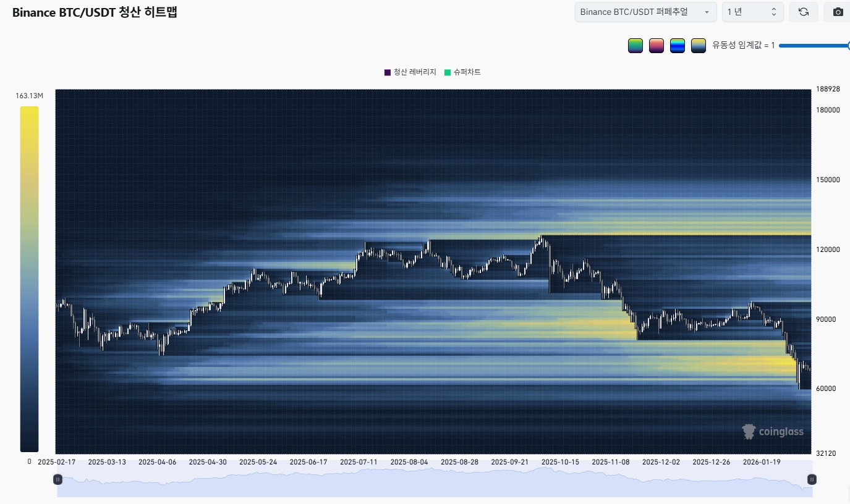
Task: Click the 2025-10-15 date axis label
Action: pyautogui.click(x=560, y=461)
